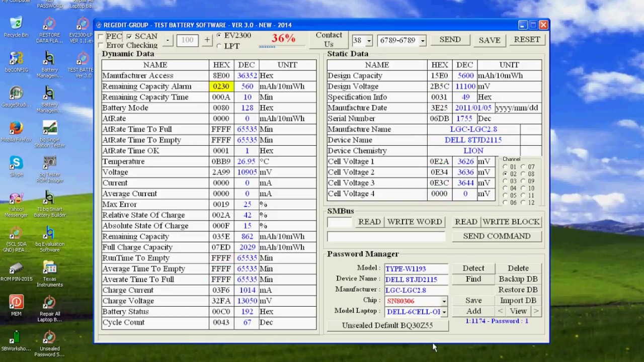Expand the 6789-6789 dropdown
Screen dimensions: 644x362
click(x=423, y=41)
